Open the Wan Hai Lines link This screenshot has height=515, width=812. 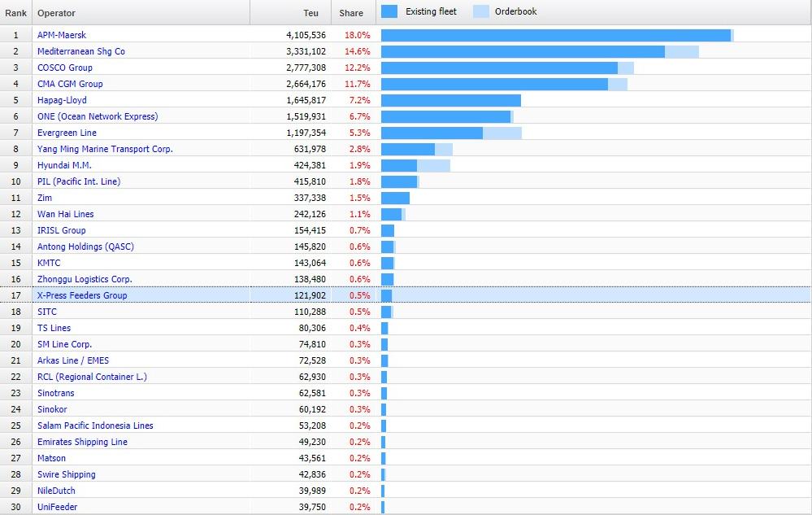tap(65, 214)
